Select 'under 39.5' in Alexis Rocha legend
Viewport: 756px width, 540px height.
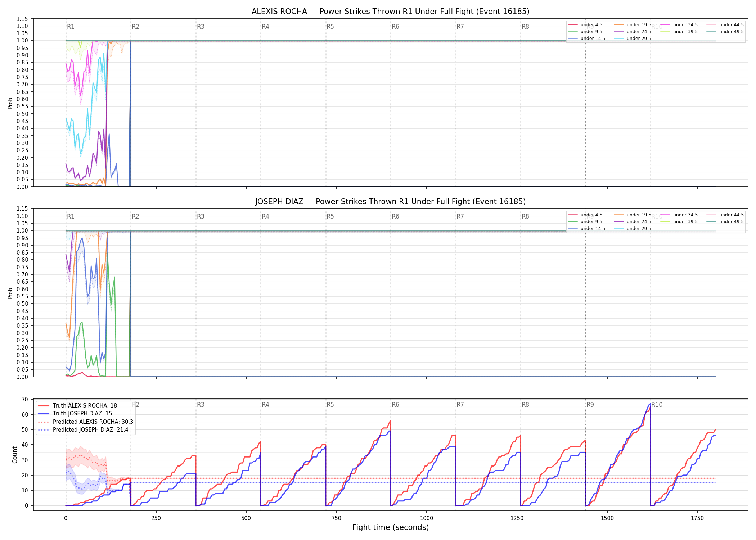[679, 32]
